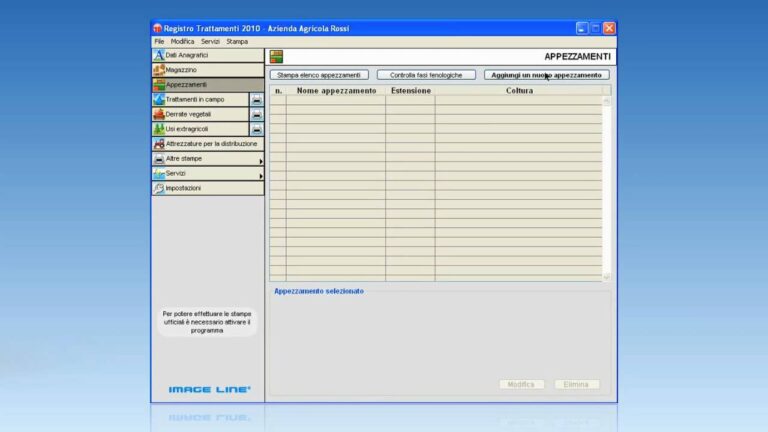
Task: Select the Dati Anagrafici sidebar entry
Action: (208, 55)
